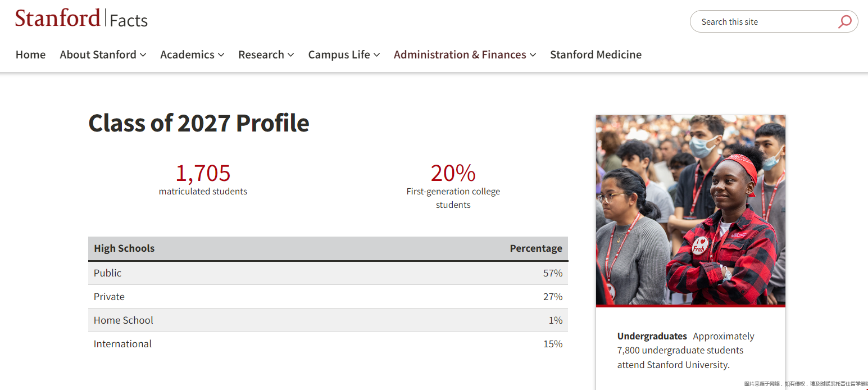Select the Academics menu label
868x390 pixels.
point(187,55)
